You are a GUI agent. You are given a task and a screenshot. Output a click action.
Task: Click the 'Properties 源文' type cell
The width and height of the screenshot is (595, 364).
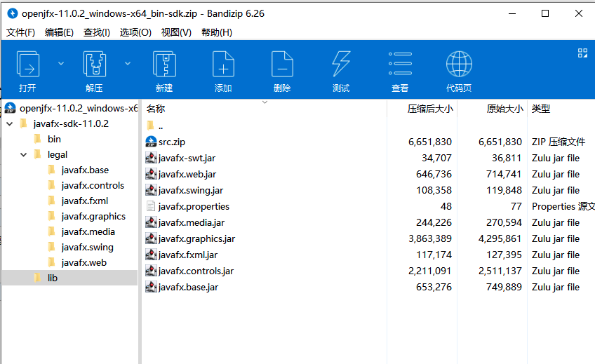[x=563, y=207]
